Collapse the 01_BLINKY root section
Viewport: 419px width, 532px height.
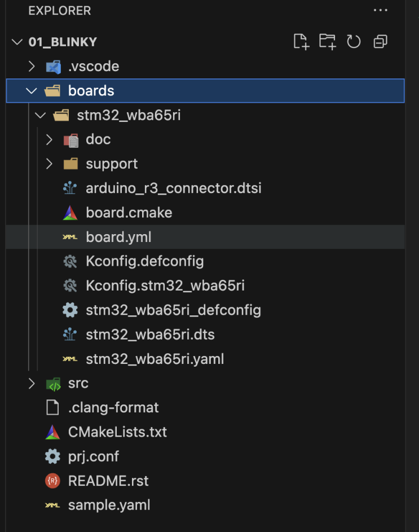coord(17,42)
